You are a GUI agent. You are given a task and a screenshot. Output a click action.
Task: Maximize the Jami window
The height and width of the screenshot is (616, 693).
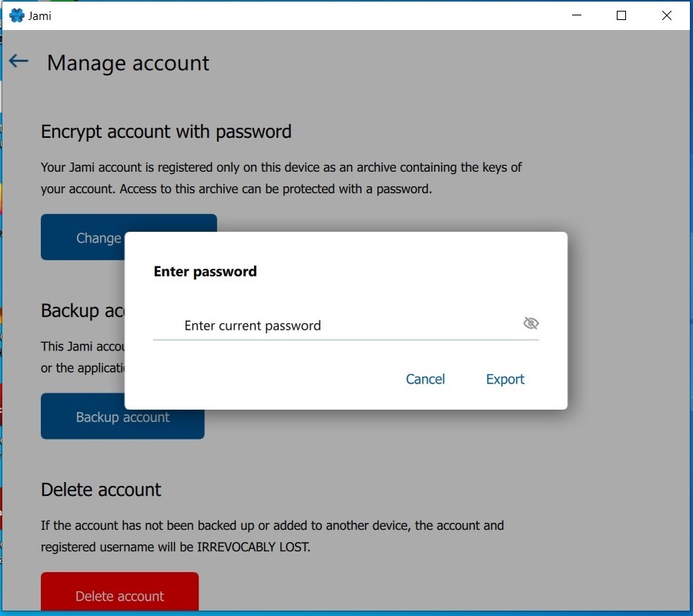tap(621, 15)
